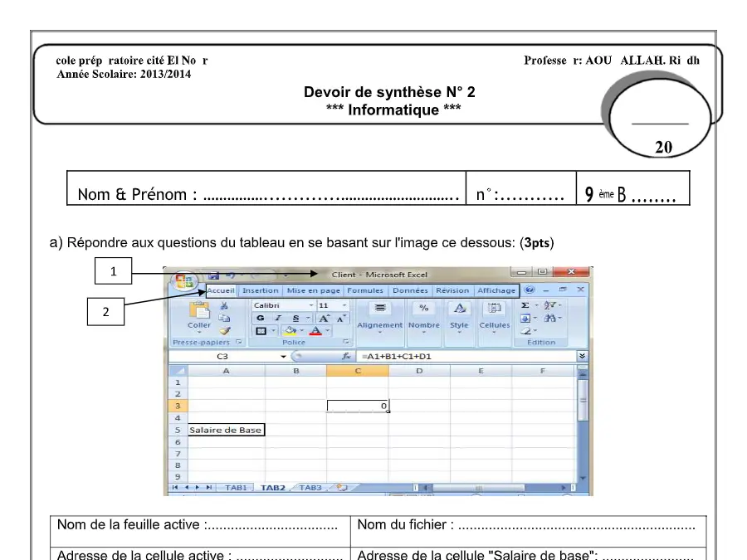Click the Coller paste clipboard icon
747x560 pixels.
click(199, 310)
